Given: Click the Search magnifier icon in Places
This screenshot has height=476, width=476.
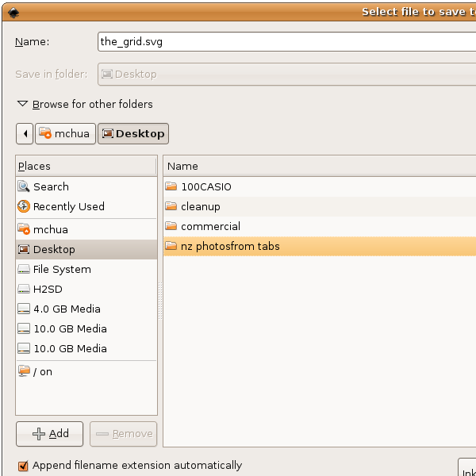Looking at the screenshot, I should pyautogui.click(x=24, y=187).
